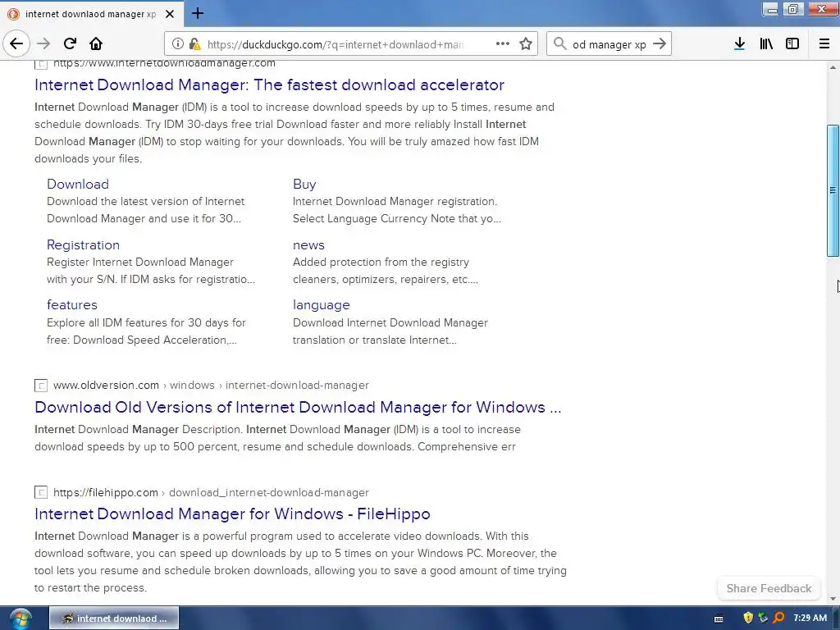Open page actions three-dot menu
840x630 pixels.
503,43
